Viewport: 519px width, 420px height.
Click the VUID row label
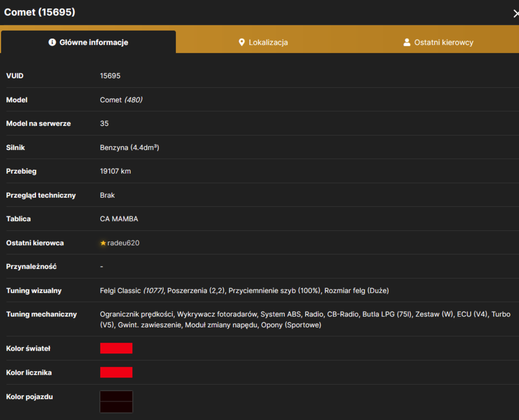point(15,76)
